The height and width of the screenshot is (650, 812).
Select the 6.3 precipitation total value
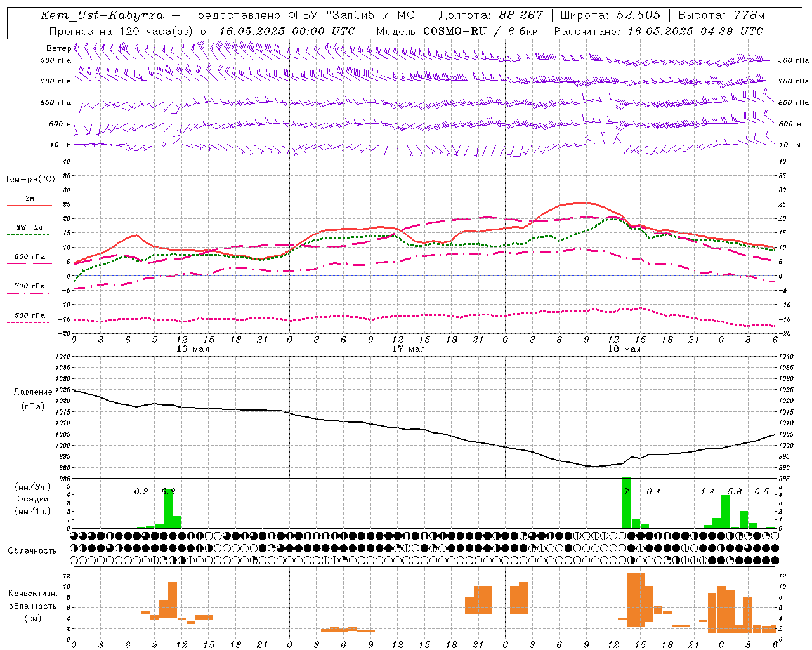168,491
